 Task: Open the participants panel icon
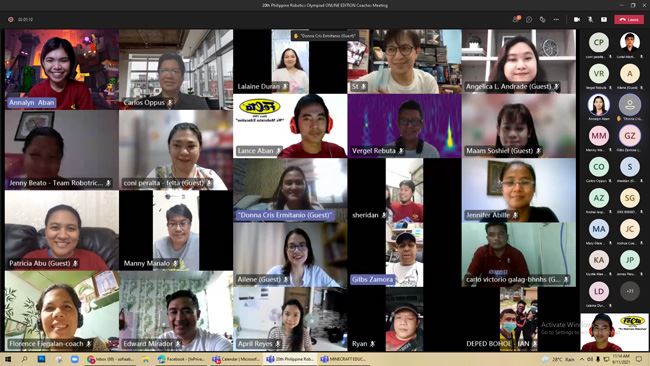coord(516,19)
